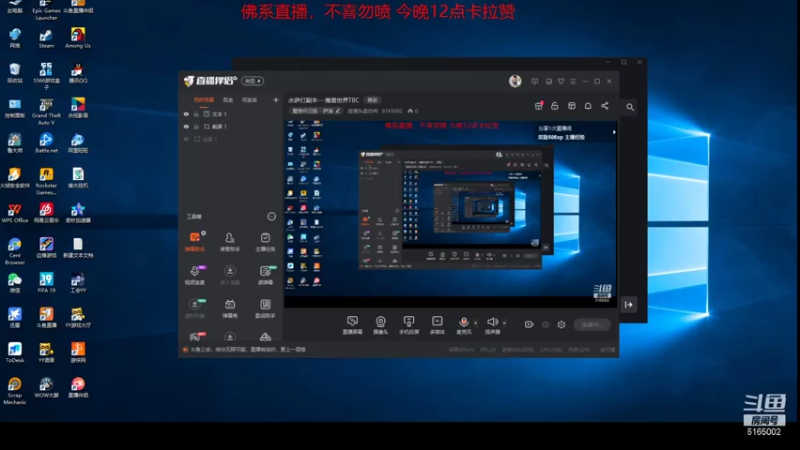The height and width of the screenshot is (450, 800).
Task: Toggle the lock icon in header row
Action: 555,106
